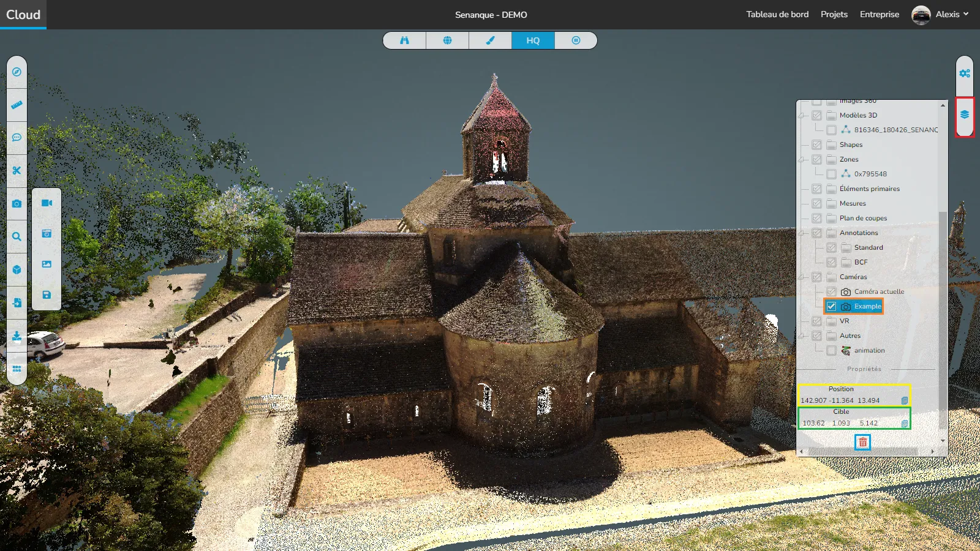
Task: Select the 3D cube tool
Action: tap(17, 270)
